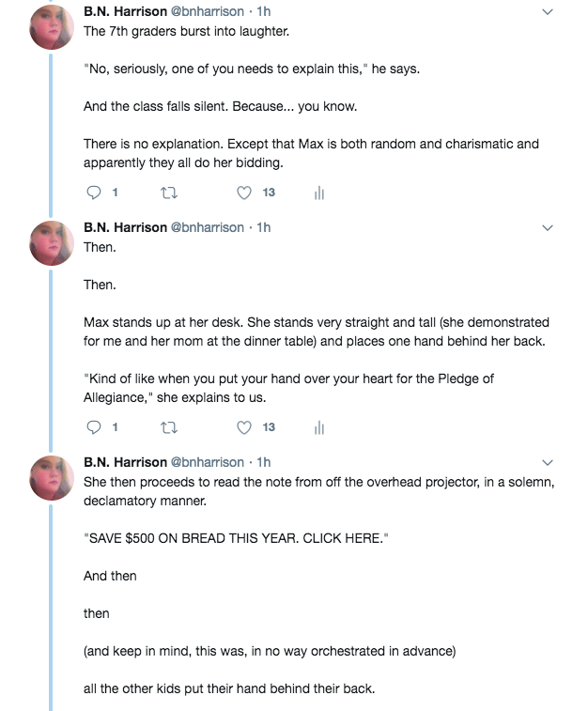Click the 1h timestamp on the first tweet
This screenshot has height=711, width=588.
click(264, 11)
